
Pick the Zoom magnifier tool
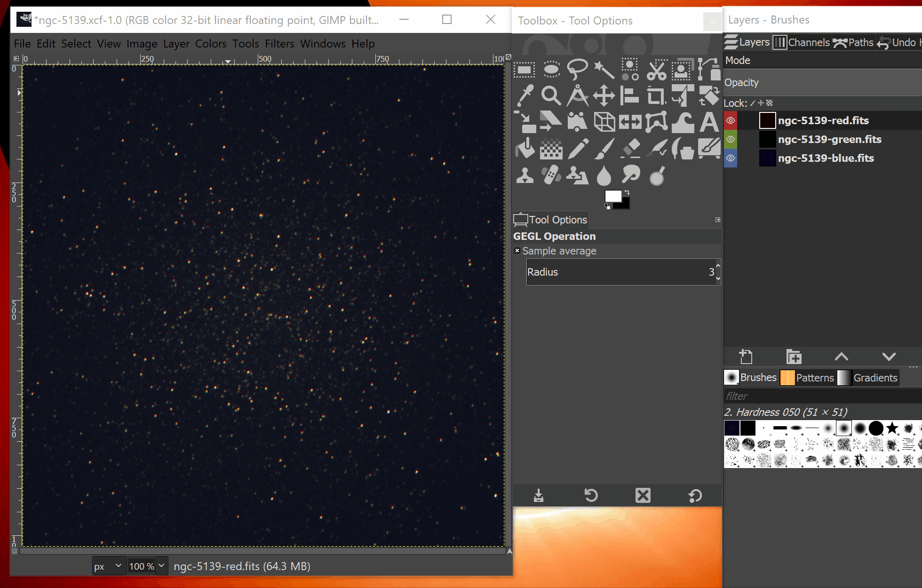(551, 96)
